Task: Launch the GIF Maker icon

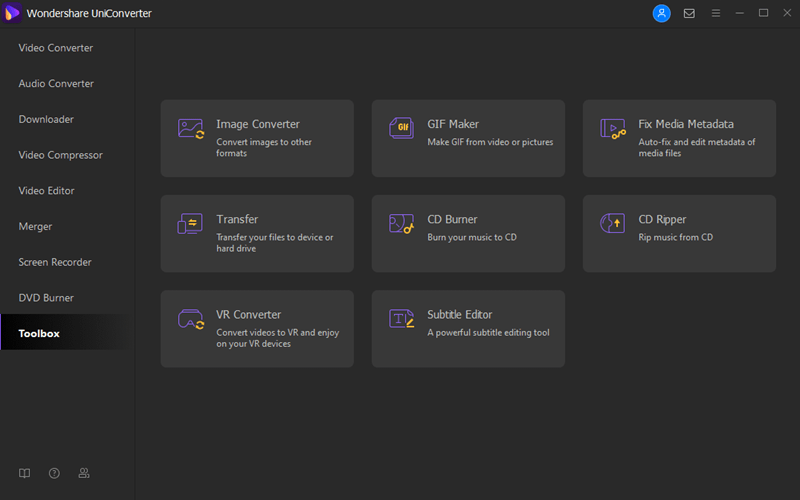Action: [402, 128]
